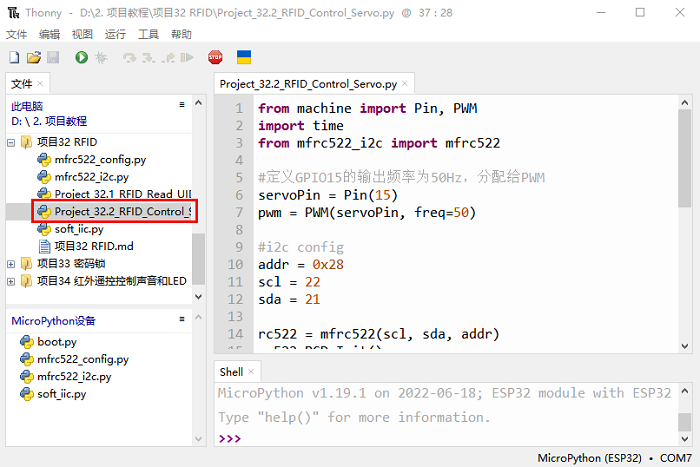Image resolution: width=700 pixels, height=467 pixels.
Task: Open the MicroPython设备 panel menu icon
Action: 181,321
